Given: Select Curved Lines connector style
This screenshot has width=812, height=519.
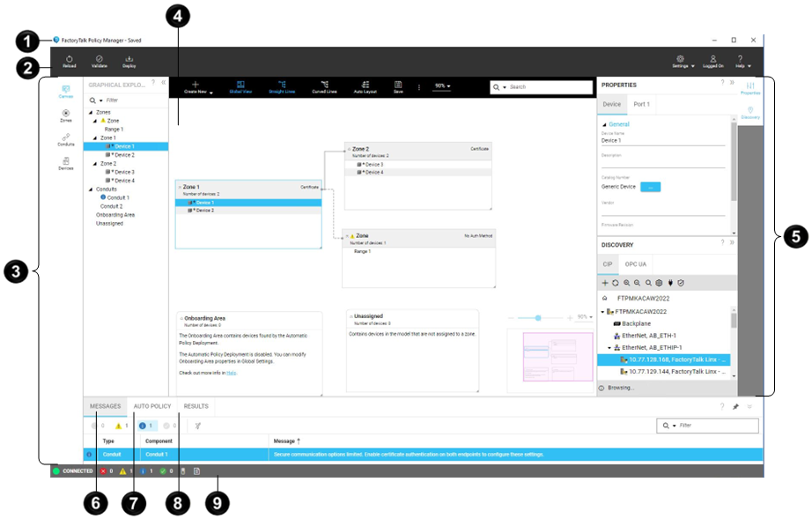Looking at the screenshot, I should [324, 87].
